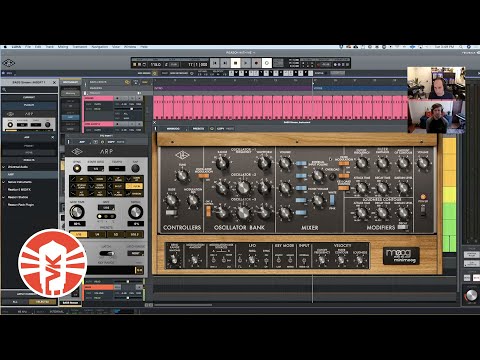This screenshot has width=480, height=360.
Task: Click the Oscillator 1 Range knob
Action: pyautogui.click(x=222, y=163)
